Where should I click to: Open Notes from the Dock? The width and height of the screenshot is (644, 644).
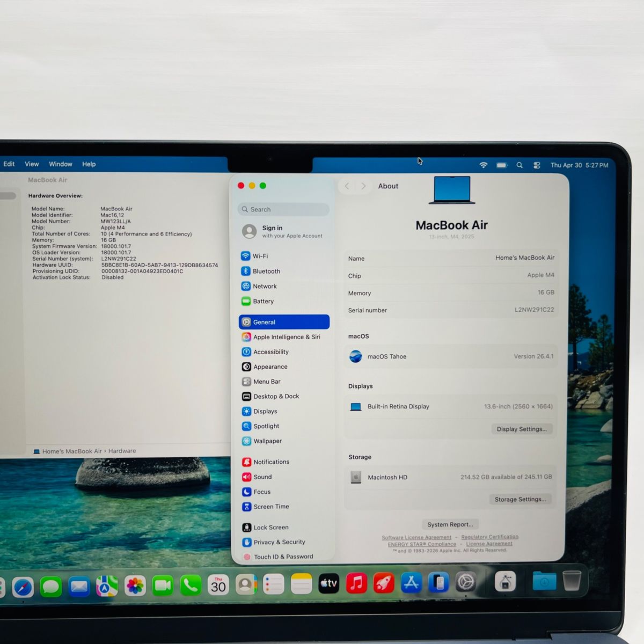pos(301,584)
